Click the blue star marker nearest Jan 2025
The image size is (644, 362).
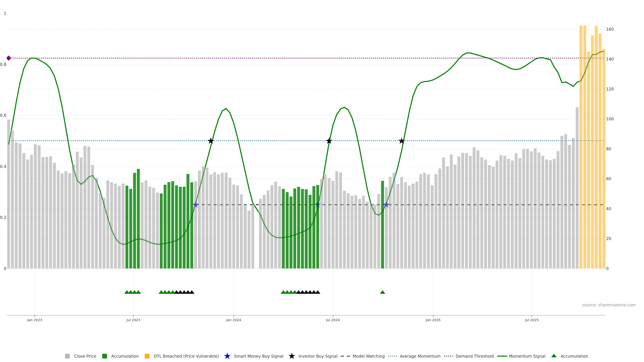pyautogui.click(x=386, y=205)
